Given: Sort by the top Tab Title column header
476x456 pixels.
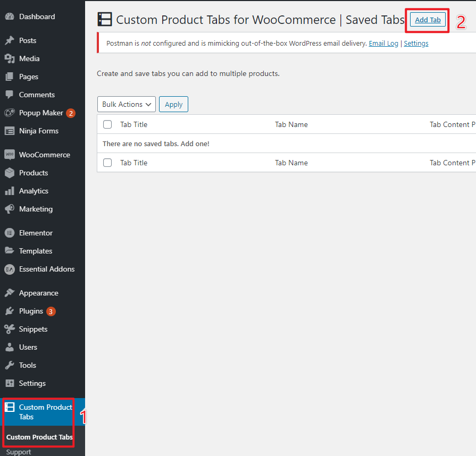Looking at the screenshot, I should [134, 124].
